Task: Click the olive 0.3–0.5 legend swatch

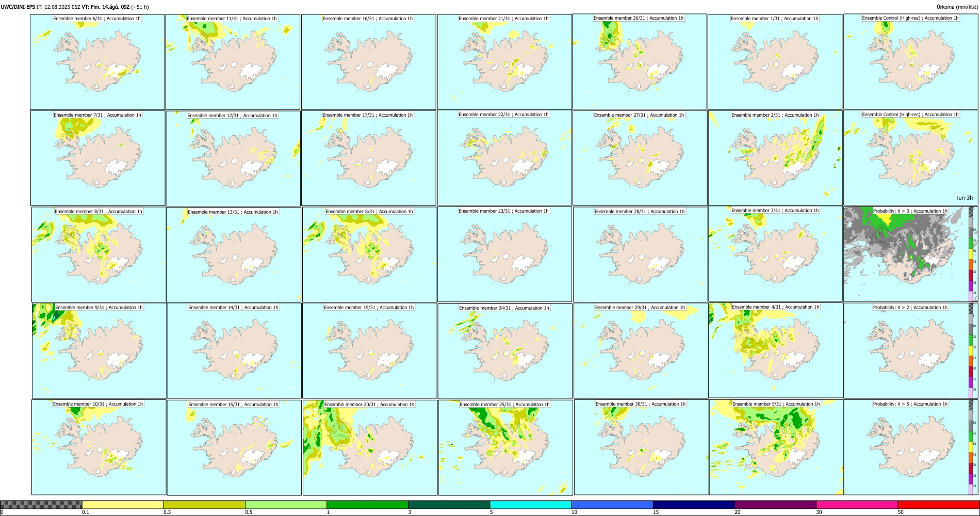Action: pos(204,505)
